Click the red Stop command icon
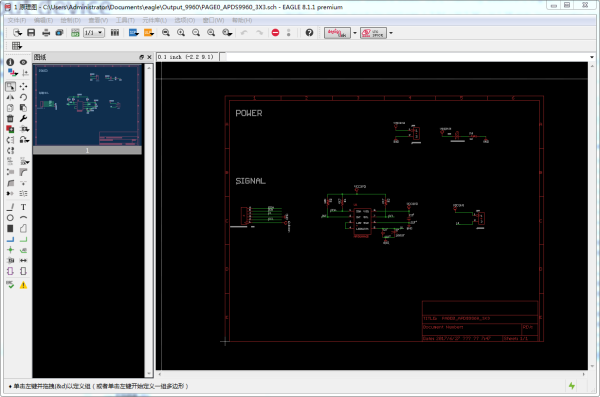 click(275, 33)
